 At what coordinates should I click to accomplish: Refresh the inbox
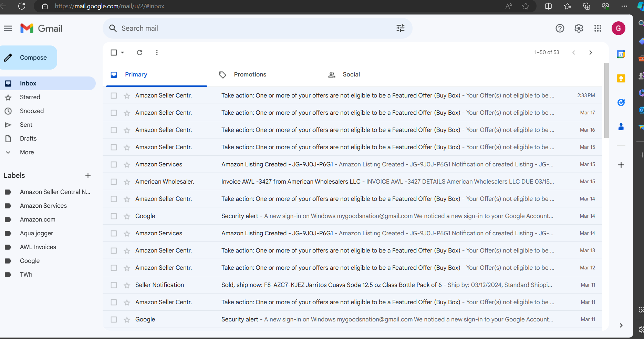139,52
